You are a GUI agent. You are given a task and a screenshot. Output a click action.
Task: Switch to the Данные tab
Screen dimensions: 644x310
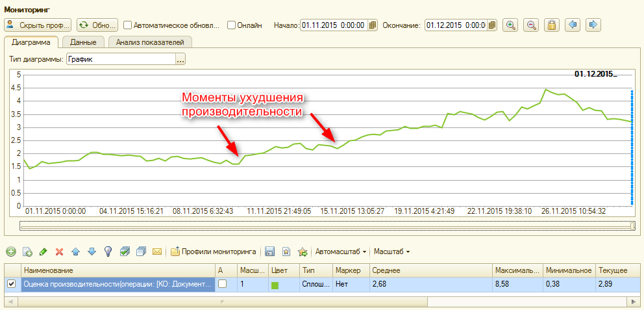[x=83, y=42]
